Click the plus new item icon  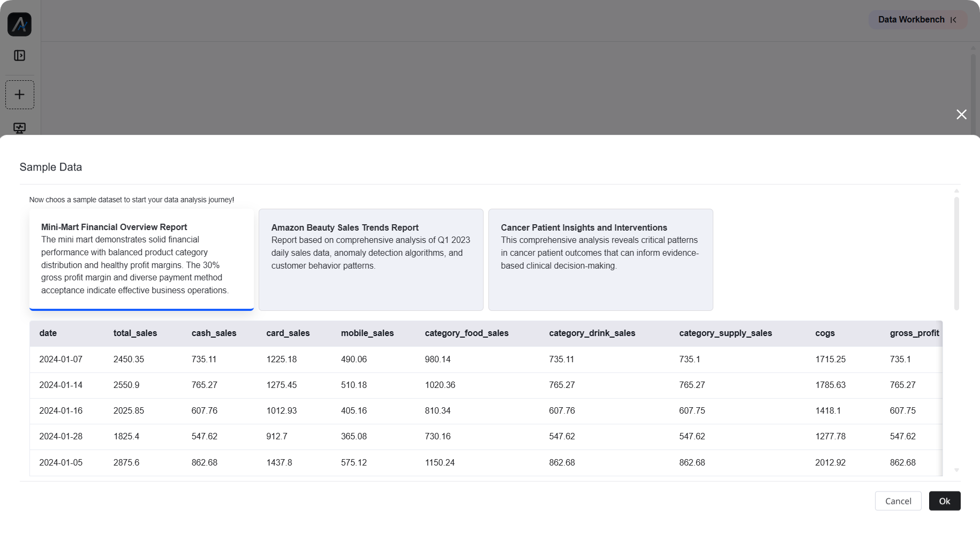[x=20, y=95]
